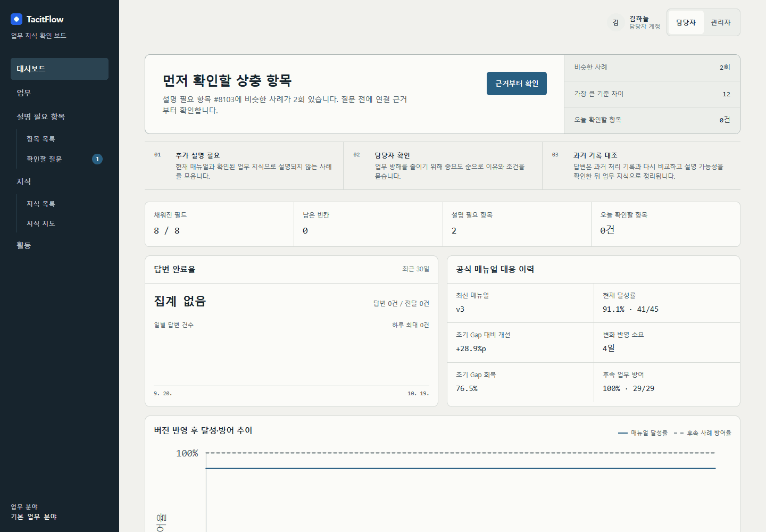Click the TacitFlow logo icon

[16, 19]
